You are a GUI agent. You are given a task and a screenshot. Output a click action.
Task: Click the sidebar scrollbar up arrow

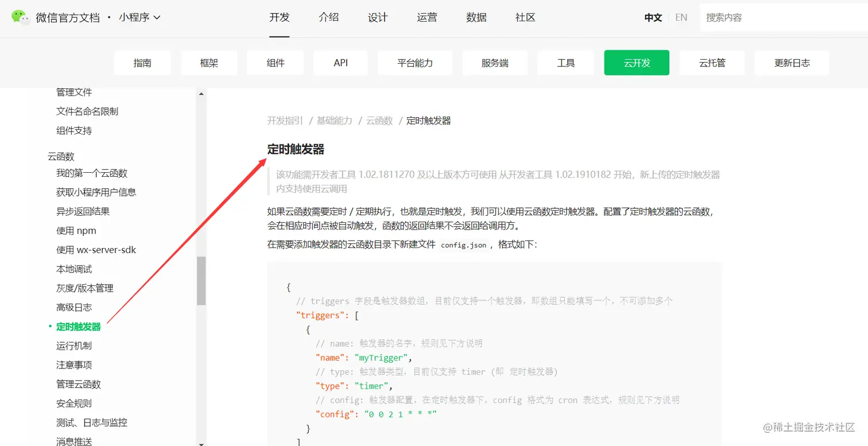coord(201,94)
